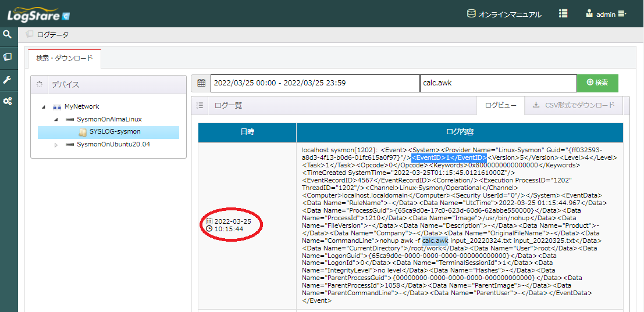Click the calendar icon beside date range
Screen dimensions: 644x312
[201, 83]
